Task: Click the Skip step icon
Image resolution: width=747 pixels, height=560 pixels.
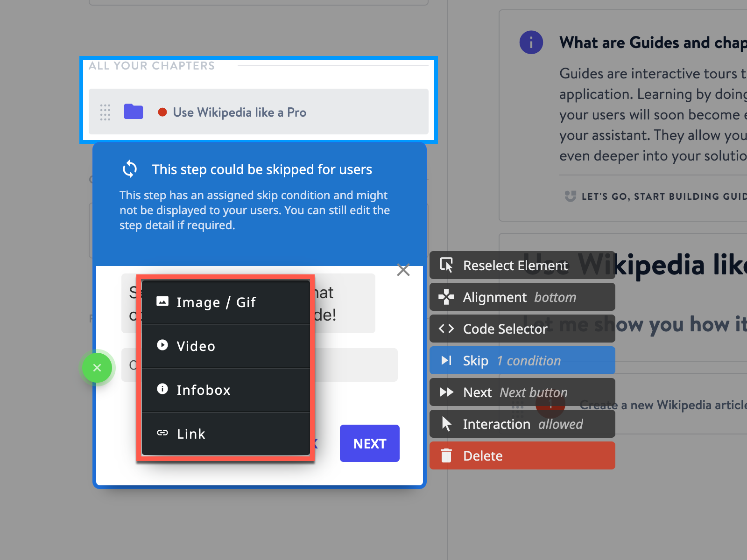Action: click(x=446, y=360)
